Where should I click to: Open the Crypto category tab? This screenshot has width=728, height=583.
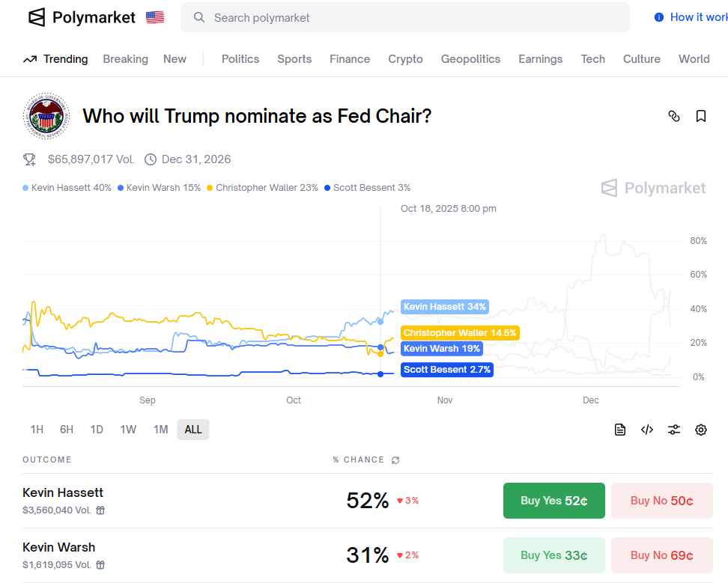405,59
